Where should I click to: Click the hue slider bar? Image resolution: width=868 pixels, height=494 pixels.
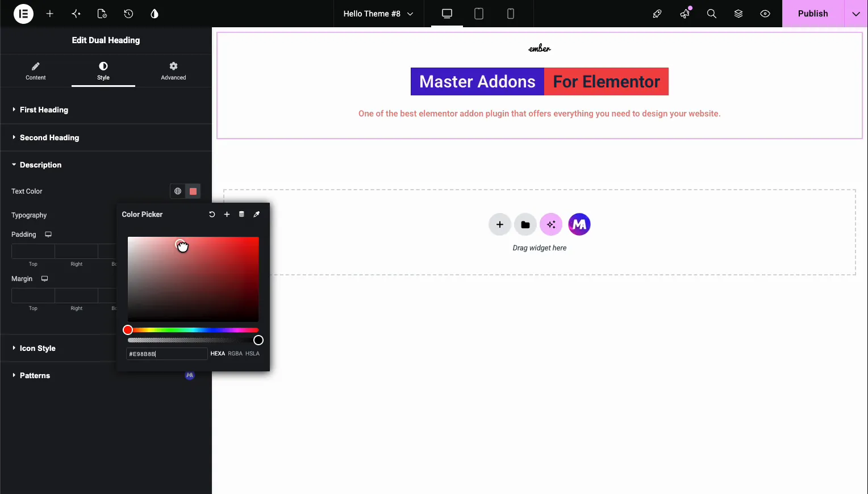coord(193,330)
